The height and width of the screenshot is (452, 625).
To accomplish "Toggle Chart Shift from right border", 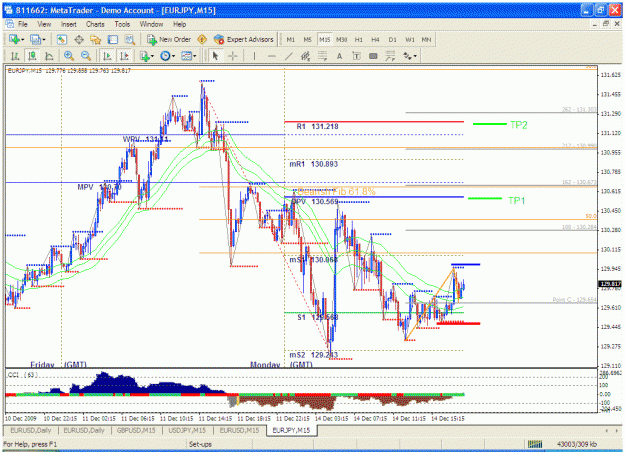I will (x=124, y=56).
